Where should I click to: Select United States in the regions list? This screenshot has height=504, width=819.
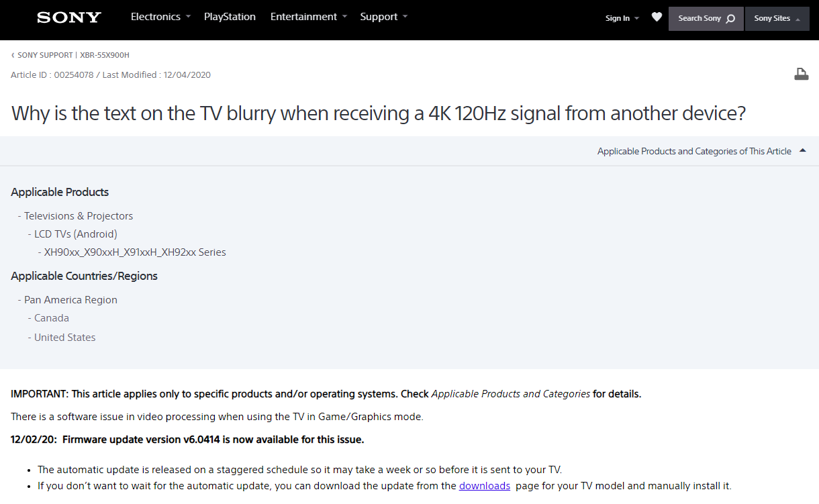coord(65,338)
